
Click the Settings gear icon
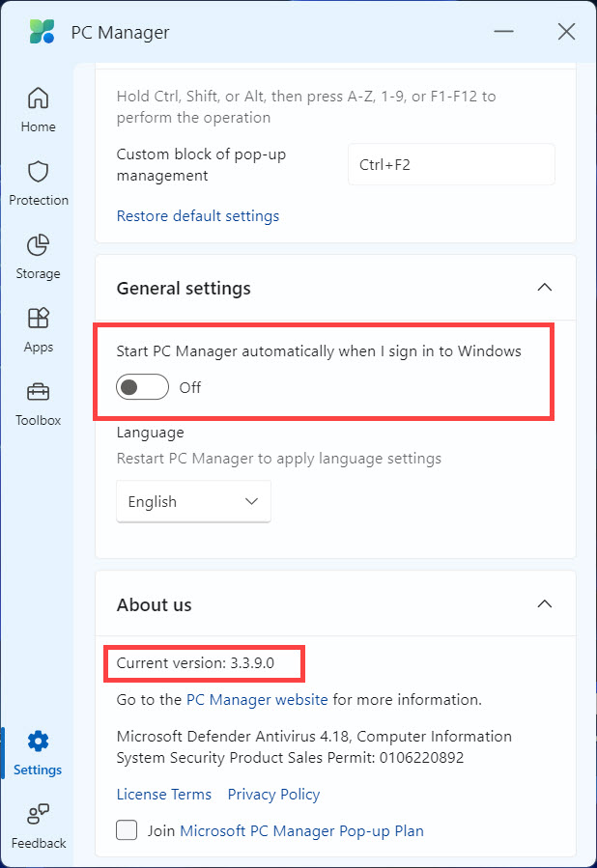coord(38,742)
